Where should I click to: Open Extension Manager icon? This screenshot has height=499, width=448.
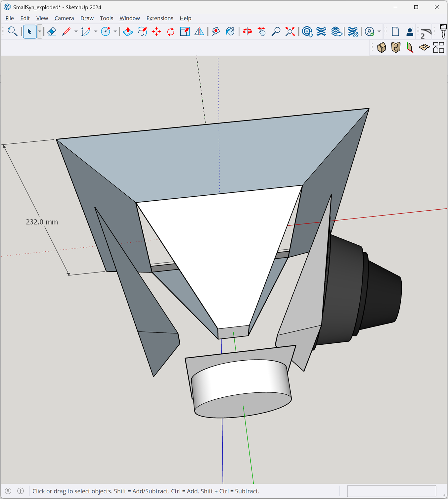[353, 31]
